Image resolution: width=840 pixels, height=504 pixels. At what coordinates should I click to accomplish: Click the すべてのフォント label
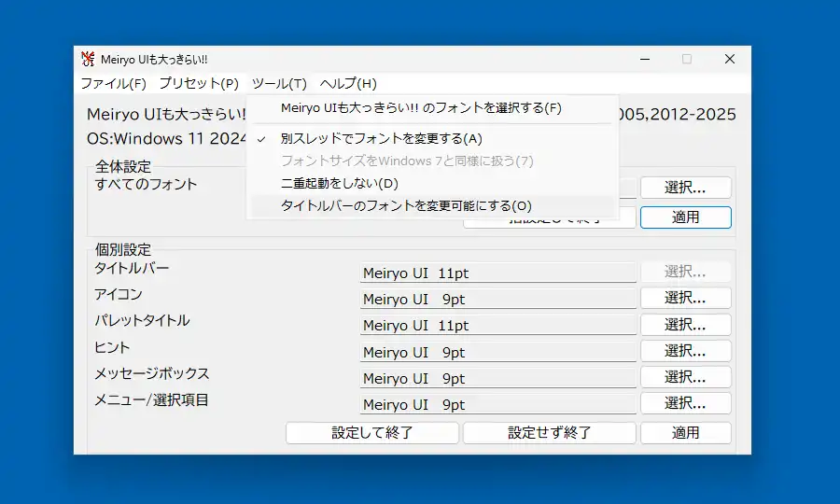coord(147,184)
